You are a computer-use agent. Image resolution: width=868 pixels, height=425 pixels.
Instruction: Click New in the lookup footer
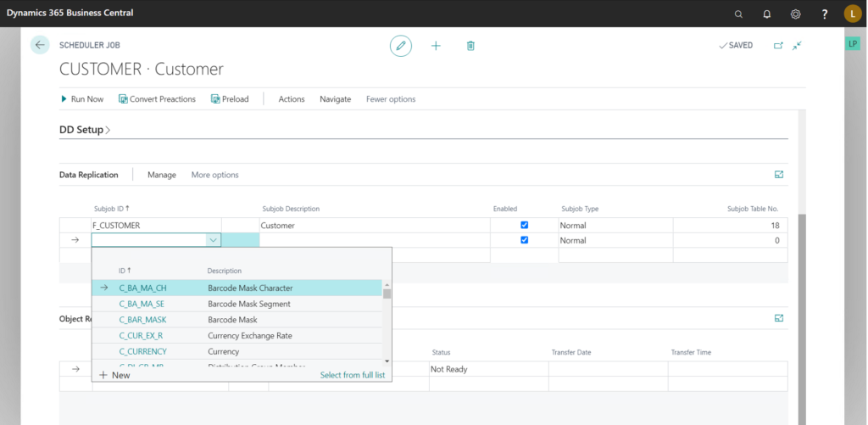pyautogui.click(x=114, y=375)
